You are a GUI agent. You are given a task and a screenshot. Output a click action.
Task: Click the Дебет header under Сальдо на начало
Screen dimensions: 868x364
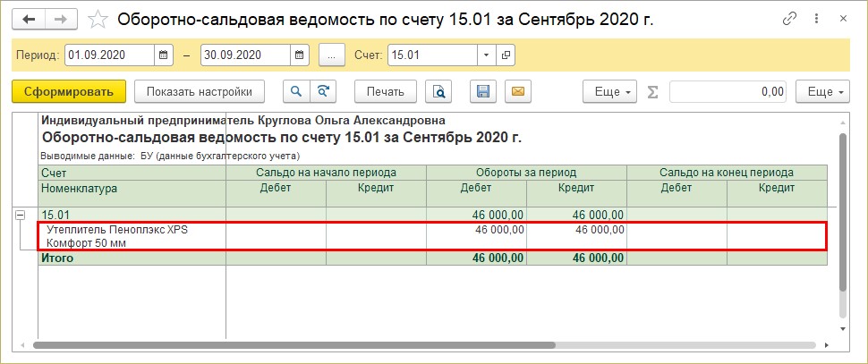(276, 193)
